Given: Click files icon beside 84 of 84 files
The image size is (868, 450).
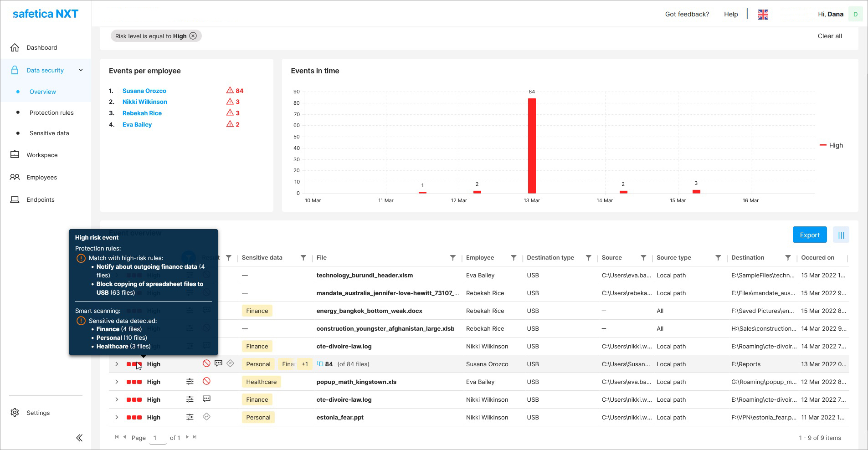Looking at the screenshot, I should [320, 363].
